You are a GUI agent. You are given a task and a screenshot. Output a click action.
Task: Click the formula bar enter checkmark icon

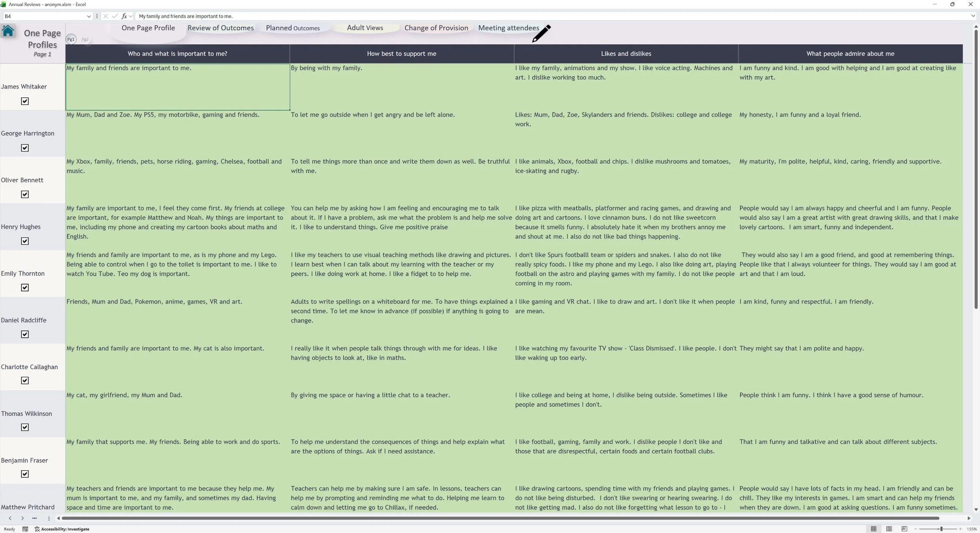click(114, 16)
